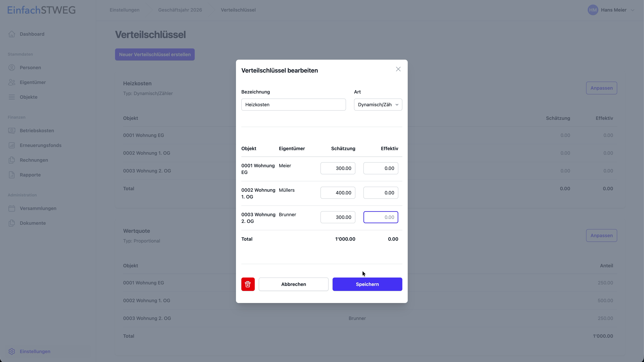Click the Bezeichnung field with Heizkosten
644x362 pixels.
[293, 105]
